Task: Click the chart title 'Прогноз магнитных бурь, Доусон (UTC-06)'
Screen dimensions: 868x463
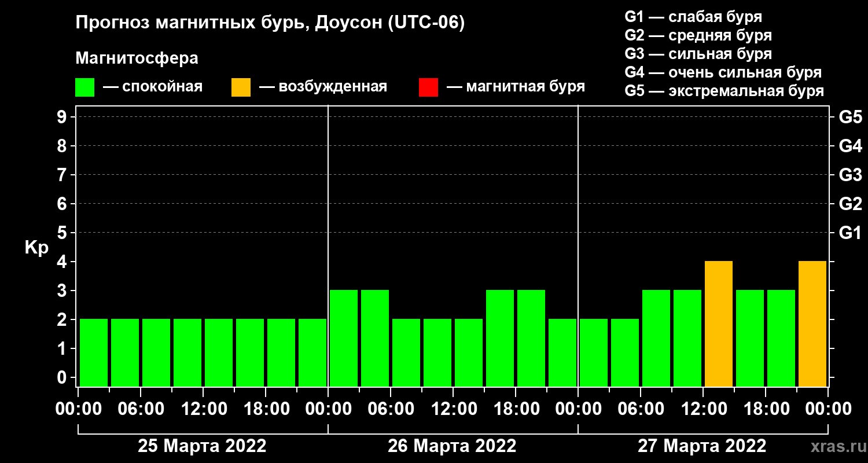Action: tap(270, 24)
